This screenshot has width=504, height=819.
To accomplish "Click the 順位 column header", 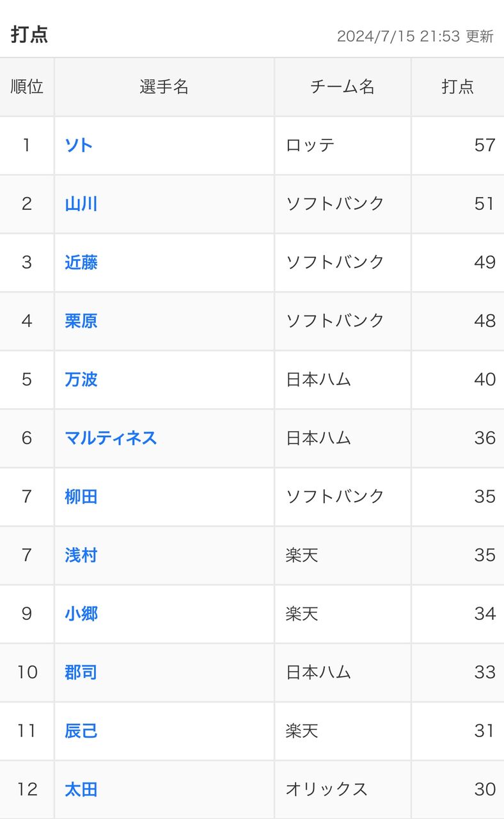I will click(27, 87).
